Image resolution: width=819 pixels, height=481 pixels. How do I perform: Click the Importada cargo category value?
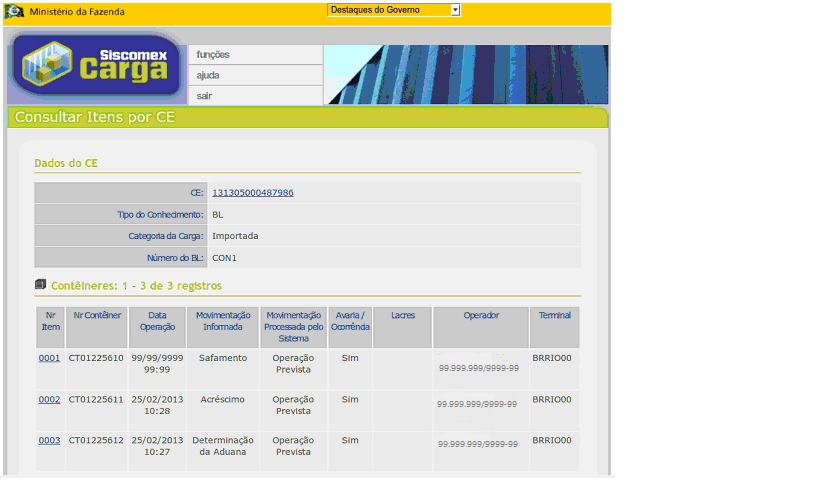click(x=235, y=236)
